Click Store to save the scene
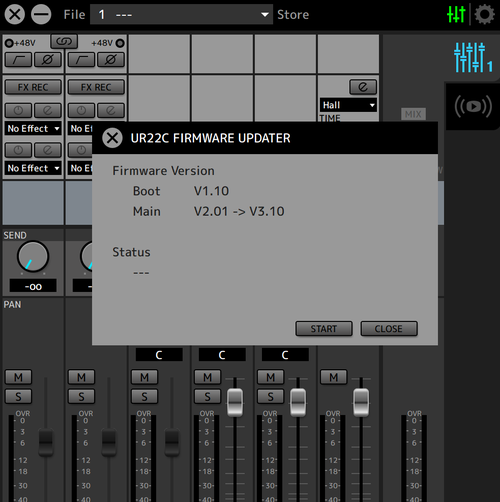This screenshot has height=502, width=500. pos(293,15)
